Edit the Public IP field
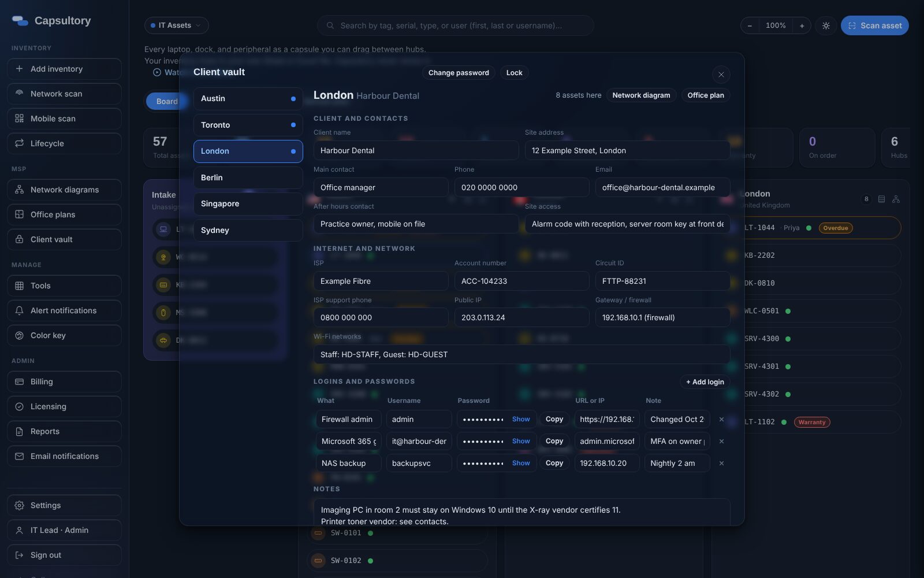This screenshot has height=578, width=924. pyautogui.click(x=521, y=317)
